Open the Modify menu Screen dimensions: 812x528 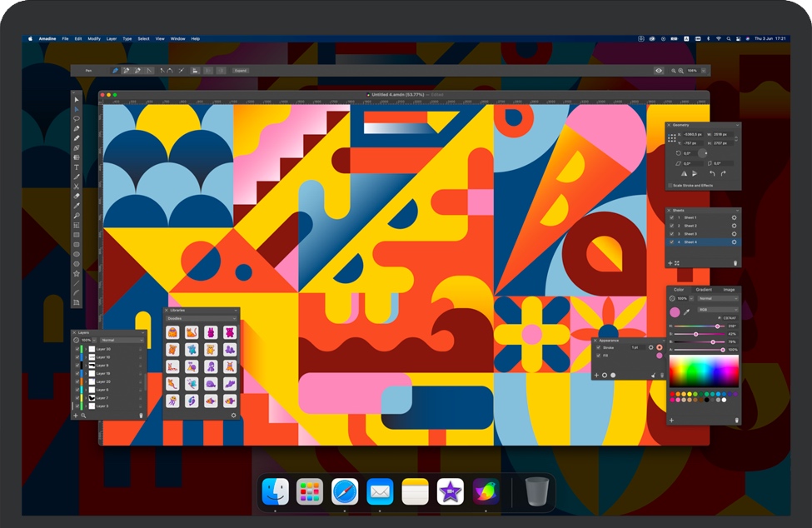[x=94, y=38]
